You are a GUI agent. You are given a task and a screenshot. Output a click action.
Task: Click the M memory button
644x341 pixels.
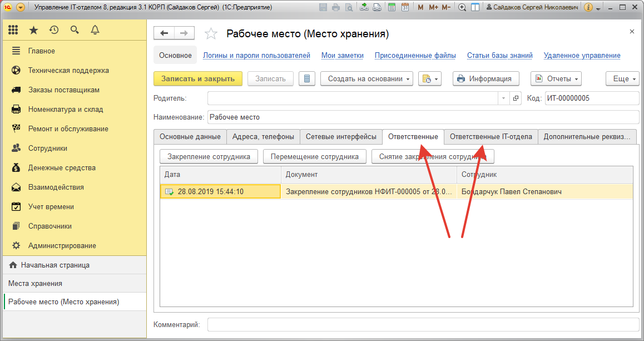coord(420,7)
